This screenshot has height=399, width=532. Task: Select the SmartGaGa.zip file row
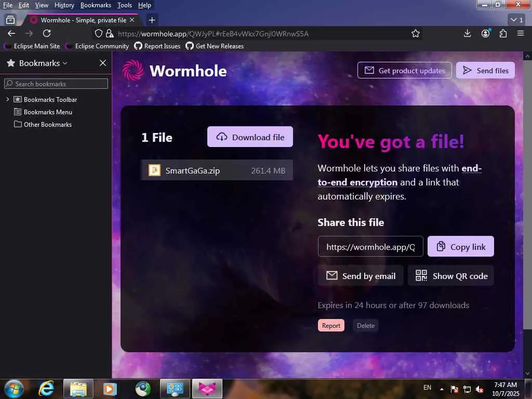(217, 170)
